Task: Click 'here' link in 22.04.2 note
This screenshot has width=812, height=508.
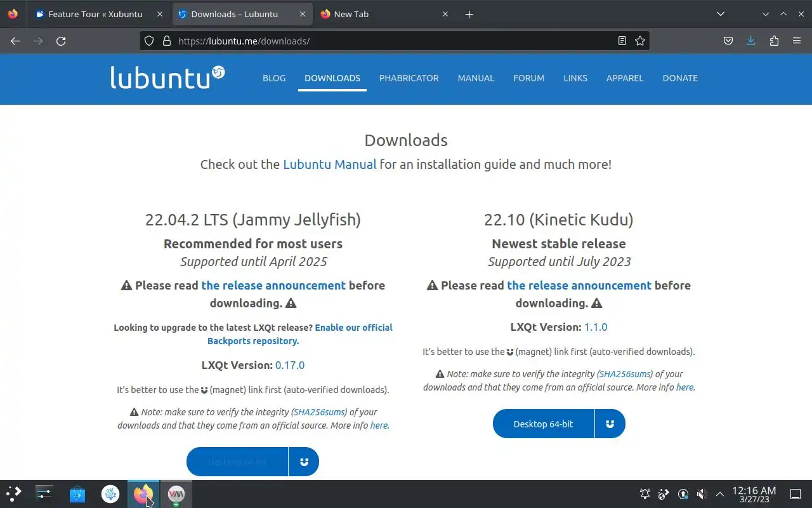Action: (x=379, y=425)
